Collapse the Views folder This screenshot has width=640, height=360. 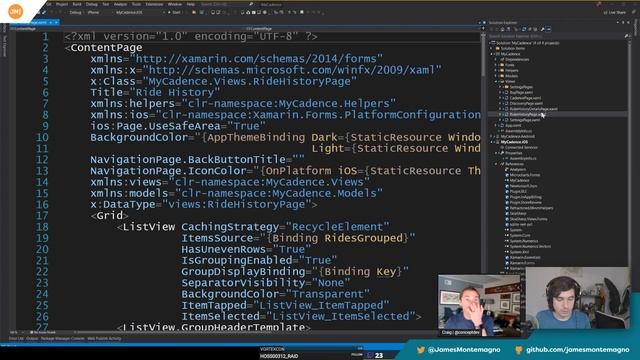coord(496,81)
